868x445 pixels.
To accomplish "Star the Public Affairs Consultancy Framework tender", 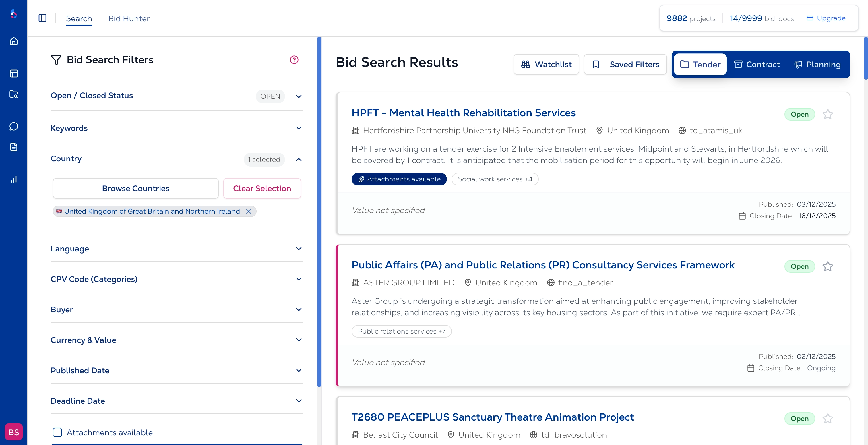I will point(828,266).
